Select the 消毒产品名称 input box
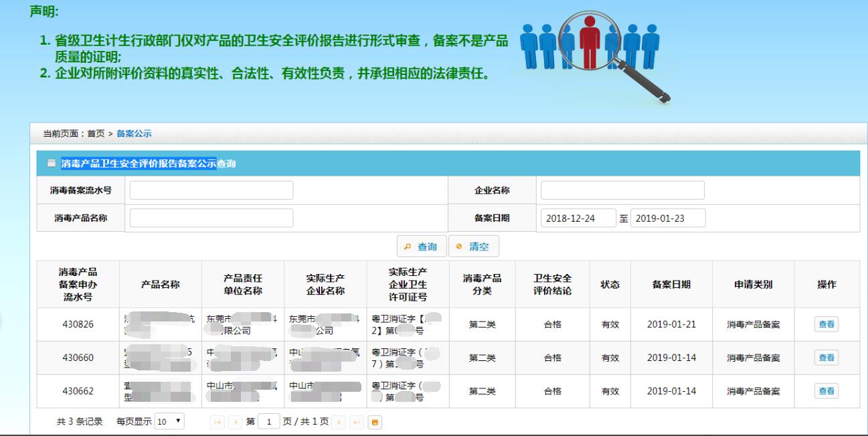The width and height of the screenshot is (868, 436). [x=211, y=218]
